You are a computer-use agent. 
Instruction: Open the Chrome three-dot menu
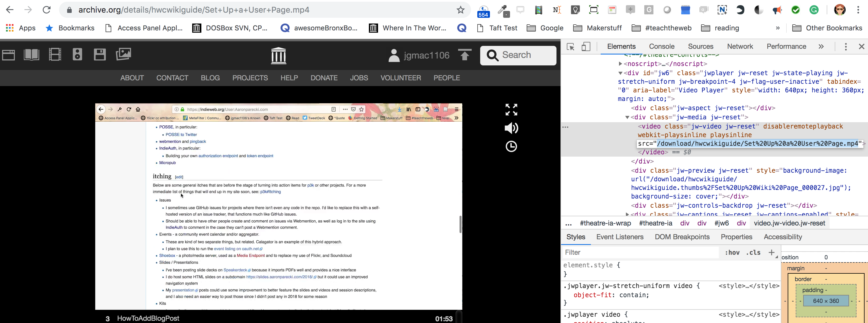click(x=858, y=10)
